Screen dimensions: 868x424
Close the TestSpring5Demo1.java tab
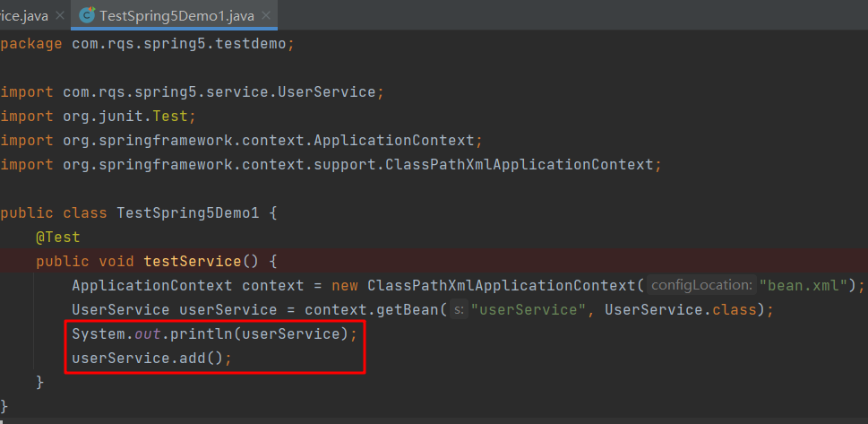tap(266, 15)
